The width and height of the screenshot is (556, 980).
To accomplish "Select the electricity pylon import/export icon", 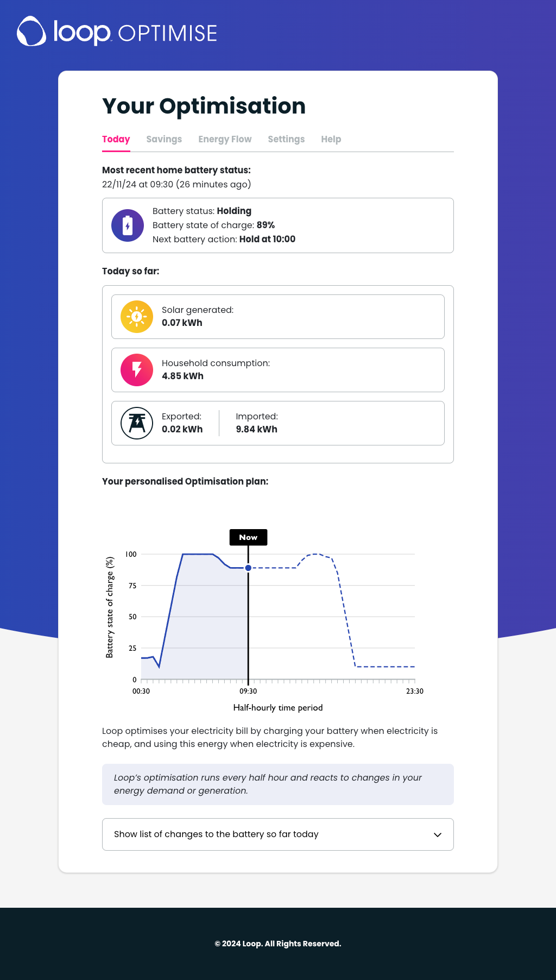I will [x=136, y=423].
